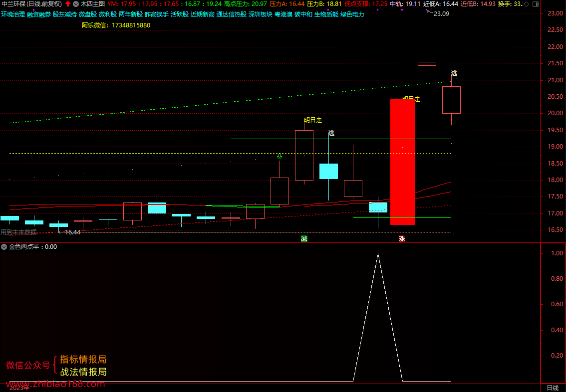This screenshot has width=566, height=392.
Task: Click the 高点压力: 20.97 value in header
Action: pyautogui.click(x=245, y=4)
